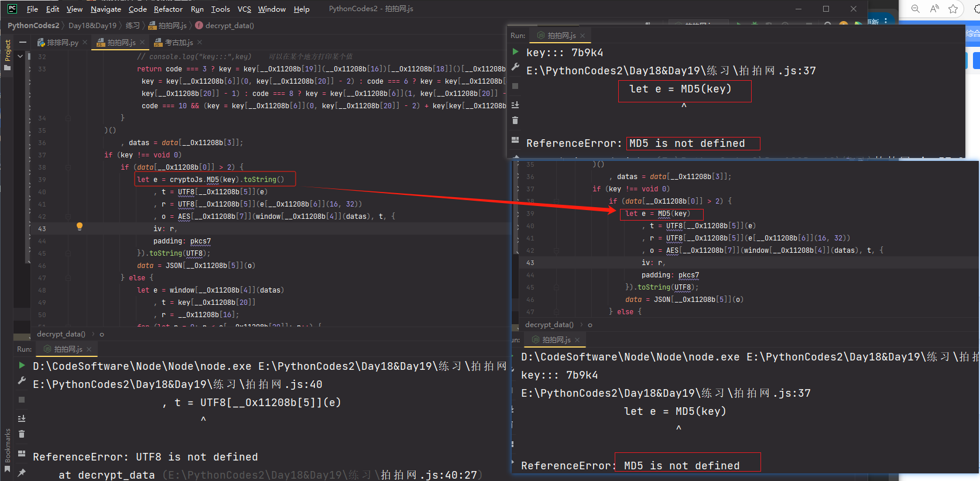Open the Tools menu
Image resolution: width=980 pixels, height=481 pixels.
click(220, 9)
